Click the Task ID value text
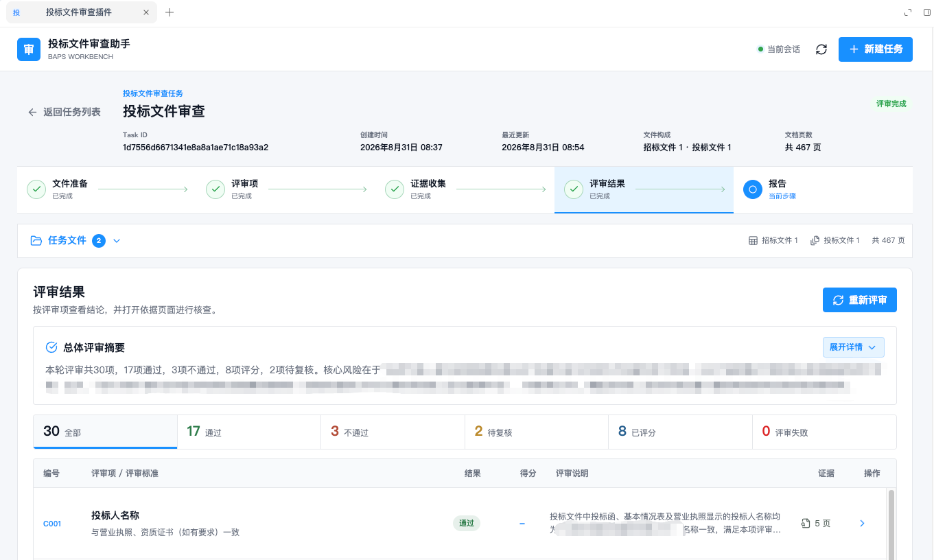The image size is (934, 560). pos(196,148)
